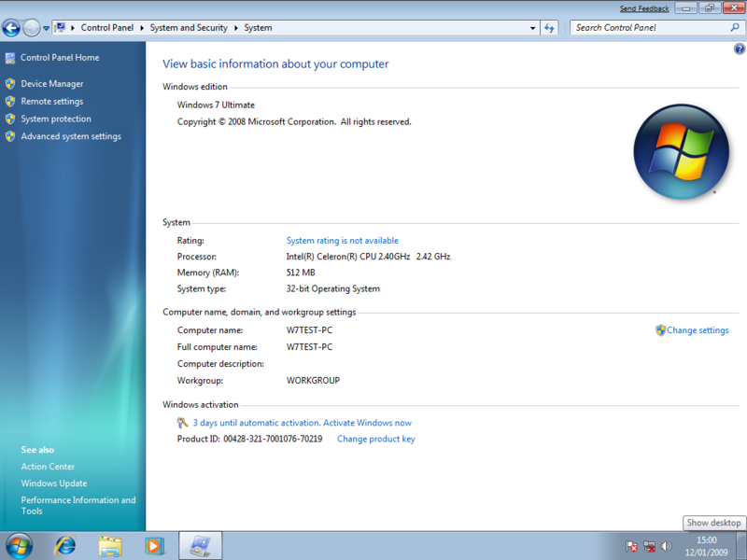
Task: Click Change settings for computer name
Action: pos(698,330)
